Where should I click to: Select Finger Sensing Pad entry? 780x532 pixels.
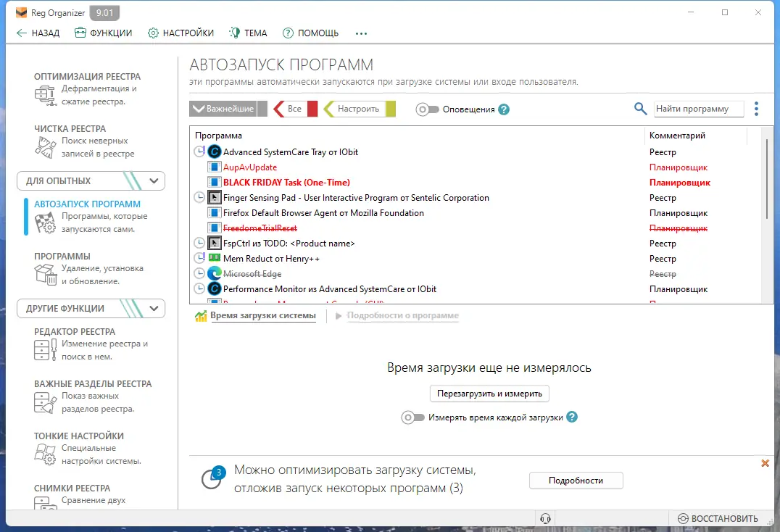pyautogui.click(x=356, y=198)
